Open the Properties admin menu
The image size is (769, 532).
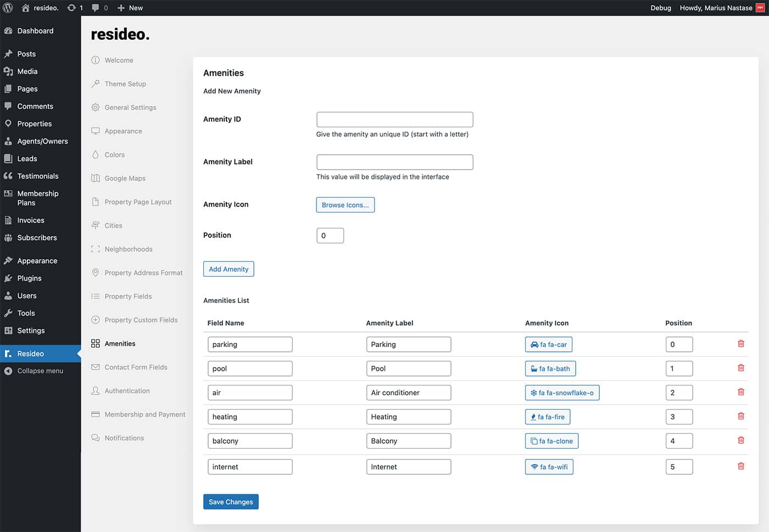coord(34,124)
